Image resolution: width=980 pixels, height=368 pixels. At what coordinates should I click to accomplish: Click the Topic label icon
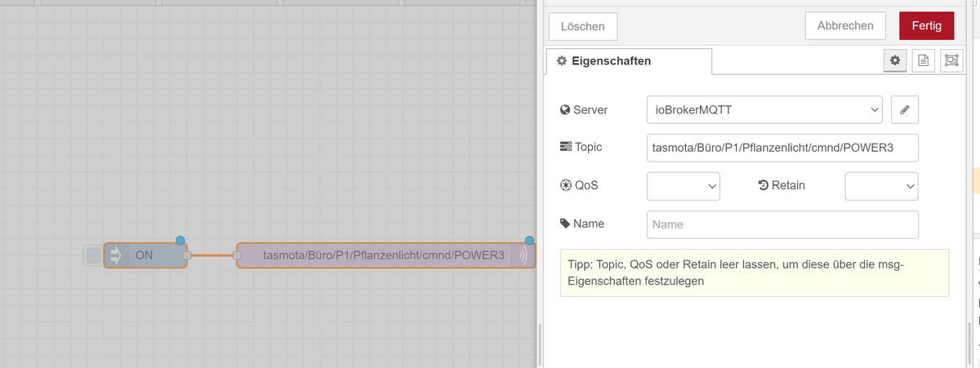(566, 147)
